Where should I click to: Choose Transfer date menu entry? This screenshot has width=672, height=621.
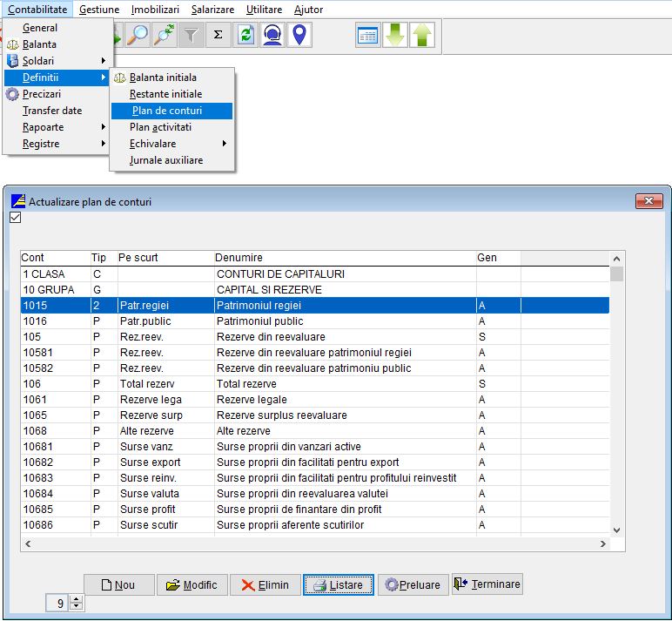[x=57, y=111]
